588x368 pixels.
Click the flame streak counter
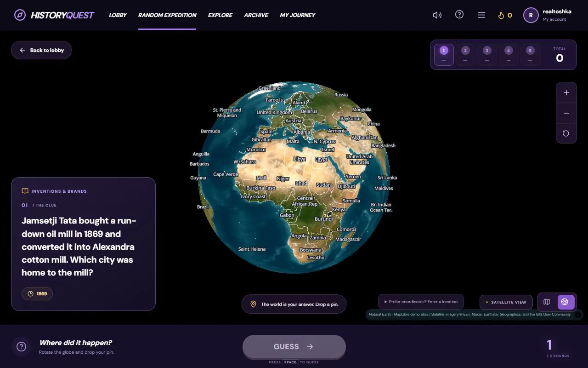click(505, 15)
